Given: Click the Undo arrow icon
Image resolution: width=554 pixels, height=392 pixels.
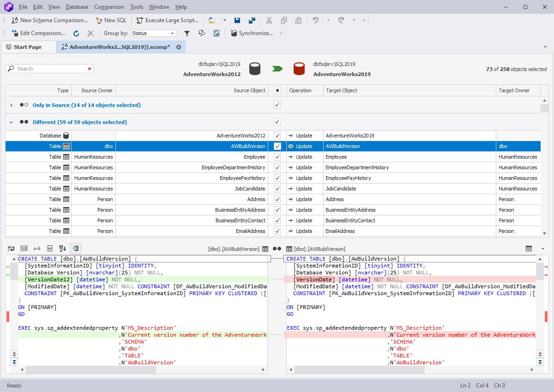Looking at the screenshot, I should click(316, 20).
